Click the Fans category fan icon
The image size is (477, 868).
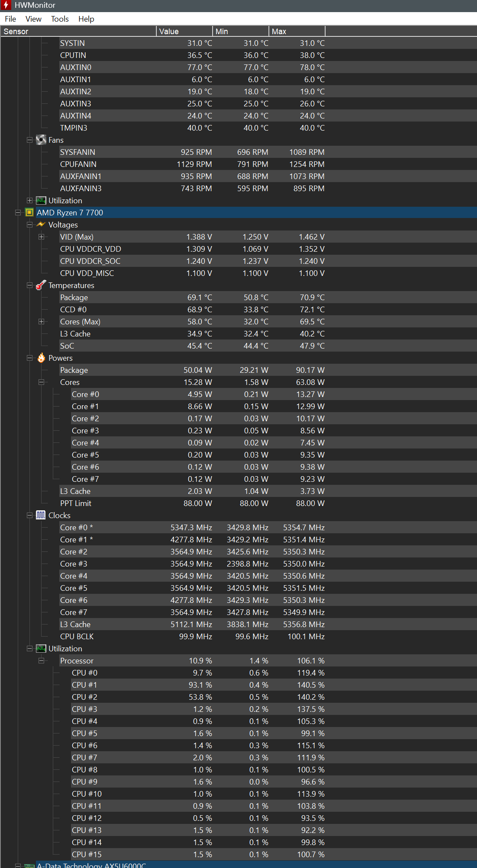coord(41,140)
